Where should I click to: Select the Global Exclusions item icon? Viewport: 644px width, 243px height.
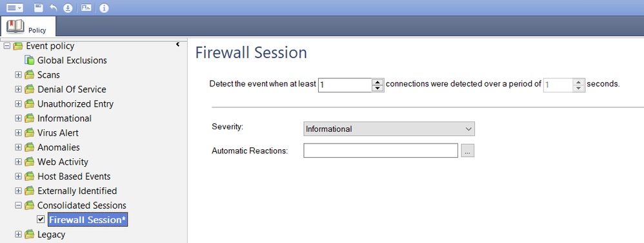(30, 61)
